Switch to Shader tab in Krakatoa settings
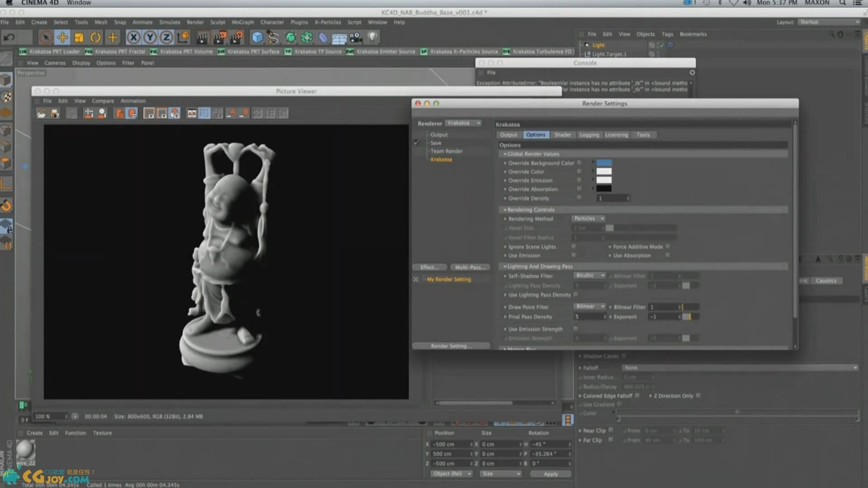868x488 pixels. click(562, 135)
